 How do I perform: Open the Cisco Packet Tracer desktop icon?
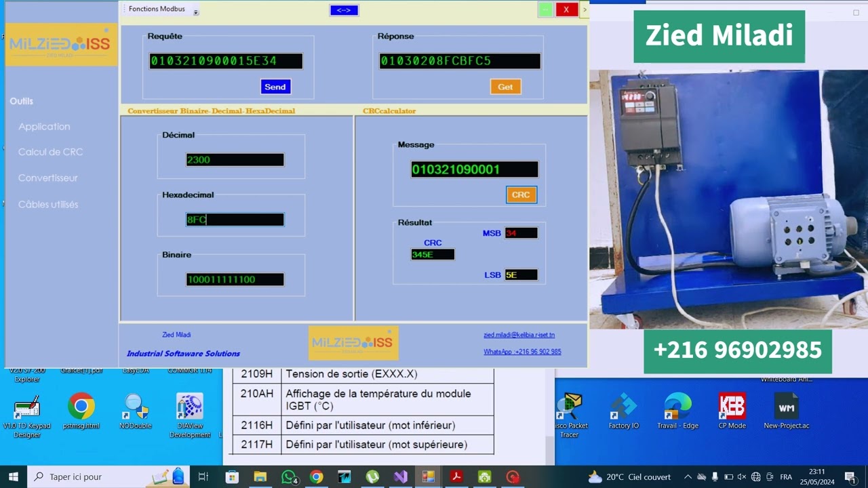[570, 415]
